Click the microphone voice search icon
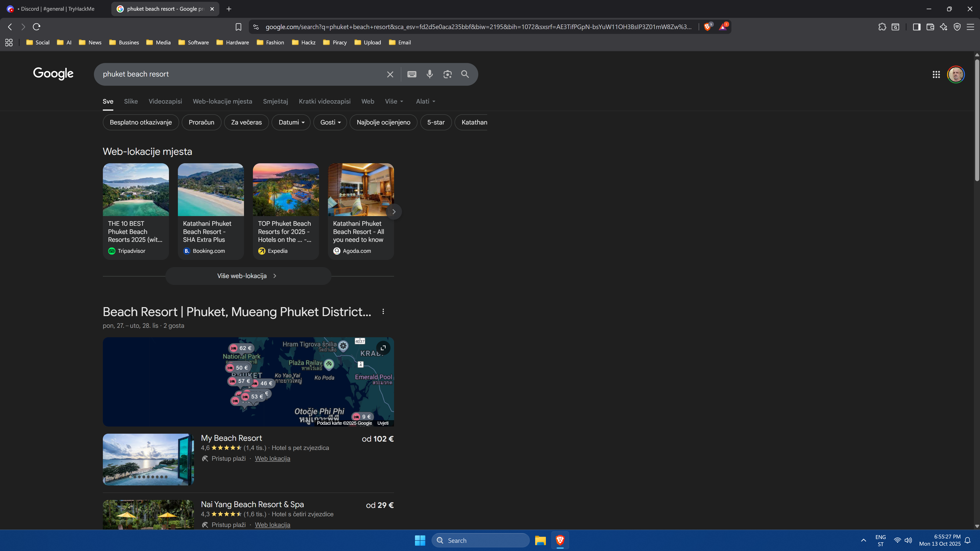 tap(430, 74)
